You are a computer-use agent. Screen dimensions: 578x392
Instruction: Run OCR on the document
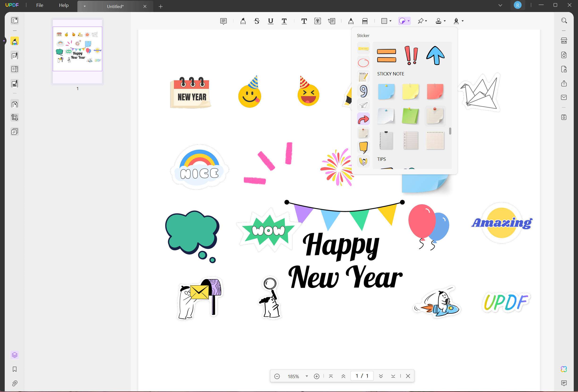pyautogui.click(x=564, y=41)
